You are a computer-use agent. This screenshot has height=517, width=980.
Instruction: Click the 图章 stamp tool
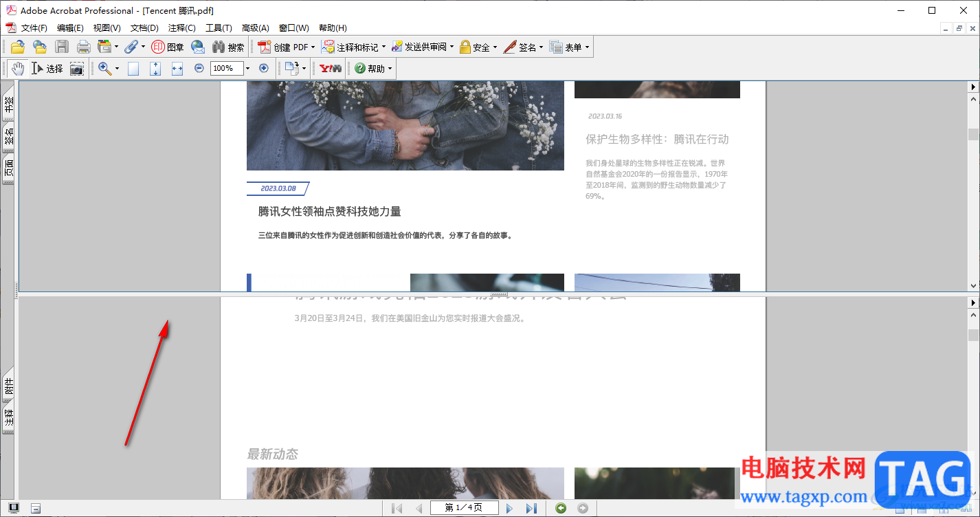tap(168, 47)
